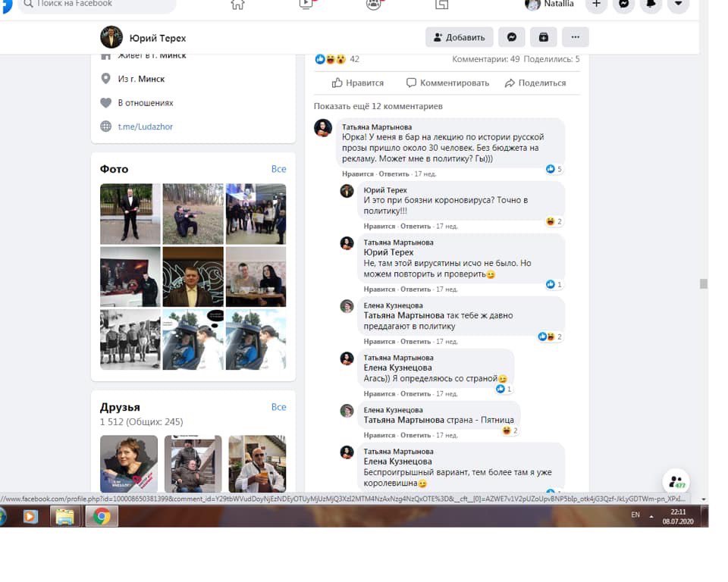This screenshot has height=582, width=728.
Task: Click the Добавить friend button
Action: point(459,37)
